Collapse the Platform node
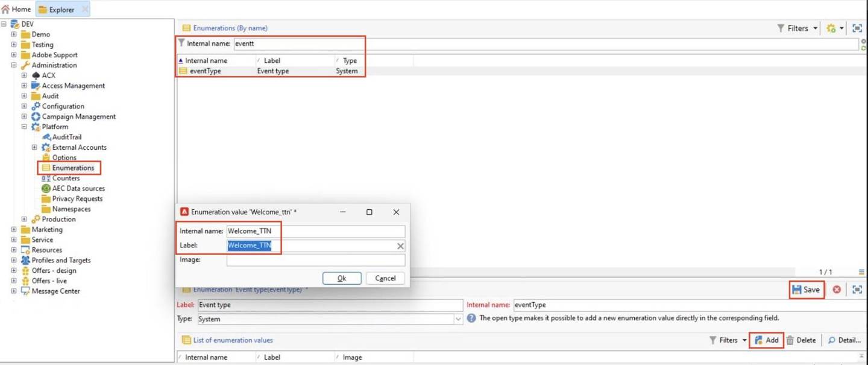This screenshot has width=868, height=365. pyautogui.click(x=24, y=127)
